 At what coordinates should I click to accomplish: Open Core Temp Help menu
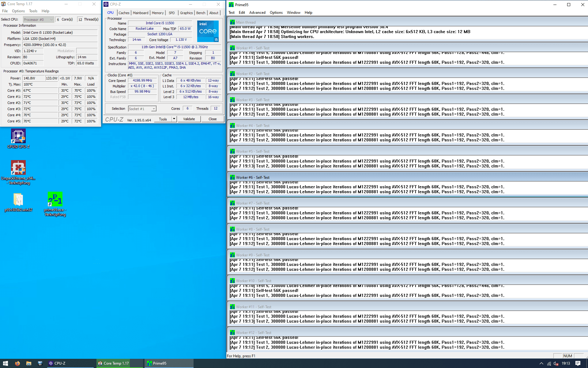point(45,11)
